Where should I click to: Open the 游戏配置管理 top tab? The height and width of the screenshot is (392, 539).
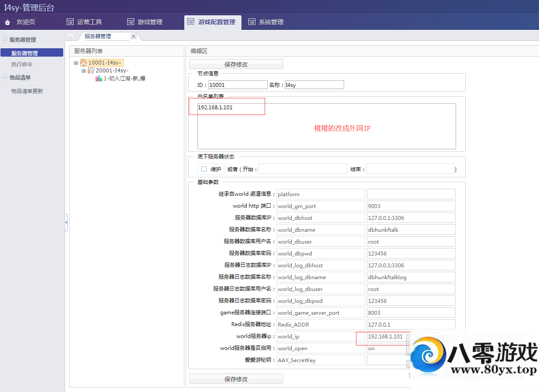pos(212,22)
